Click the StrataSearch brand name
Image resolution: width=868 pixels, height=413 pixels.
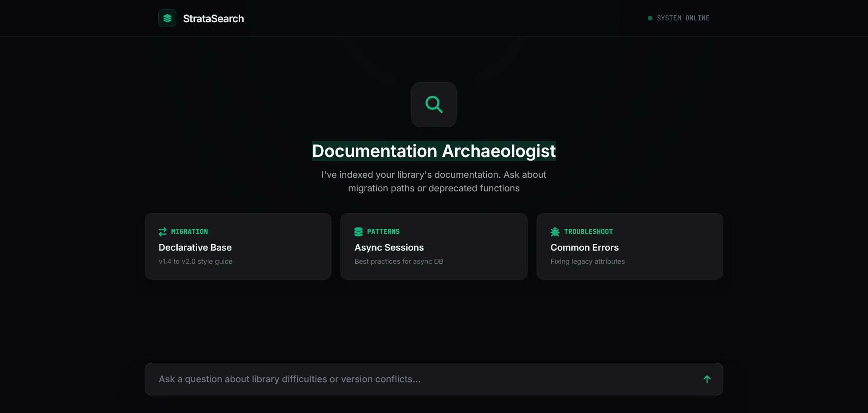(x=213, y=19)
